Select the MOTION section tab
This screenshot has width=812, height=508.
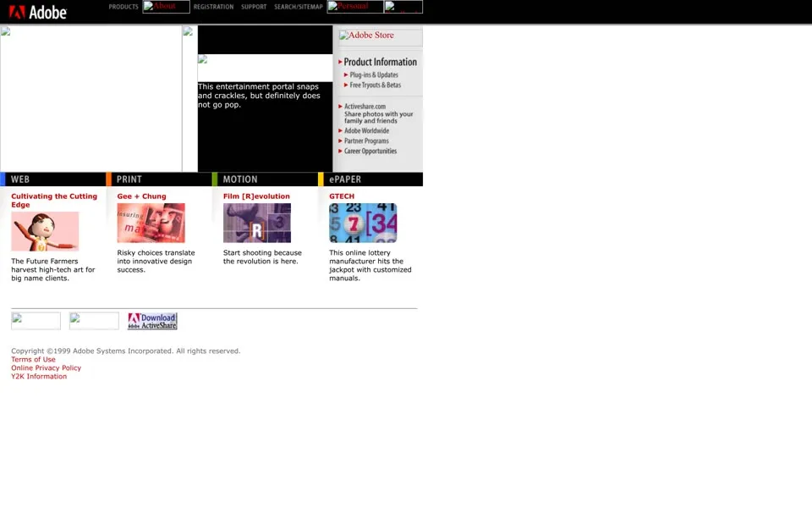click(265, 179)
